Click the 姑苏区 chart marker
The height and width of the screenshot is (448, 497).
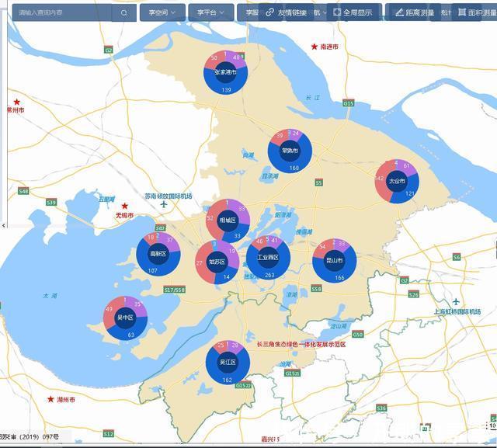click(x=217, y=262)
